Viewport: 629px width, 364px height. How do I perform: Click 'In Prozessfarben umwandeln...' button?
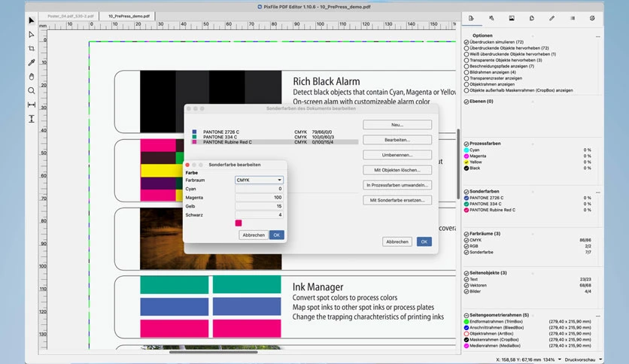coord(397,185)
